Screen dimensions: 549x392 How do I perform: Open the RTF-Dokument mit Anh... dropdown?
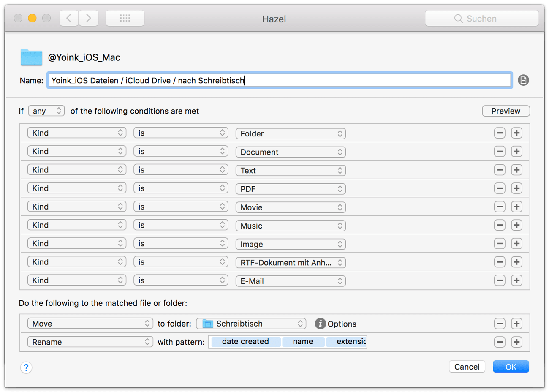[x=291, y=262]
